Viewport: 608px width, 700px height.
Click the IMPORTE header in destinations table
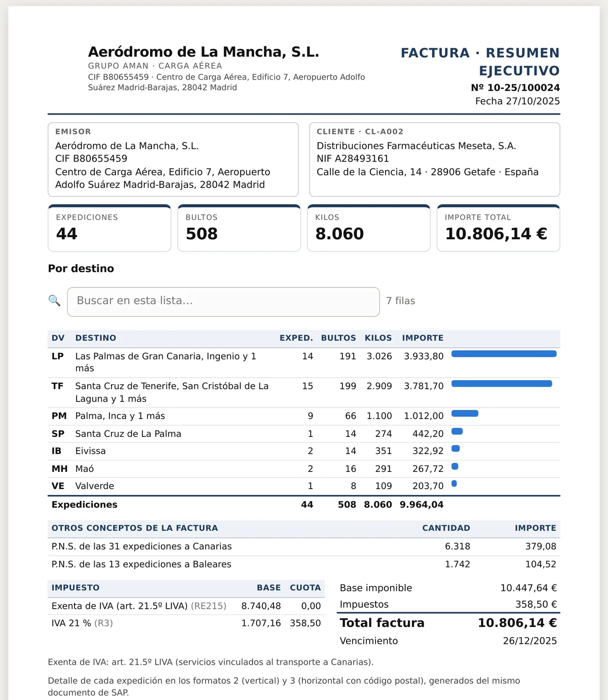[x=423, y=338]
